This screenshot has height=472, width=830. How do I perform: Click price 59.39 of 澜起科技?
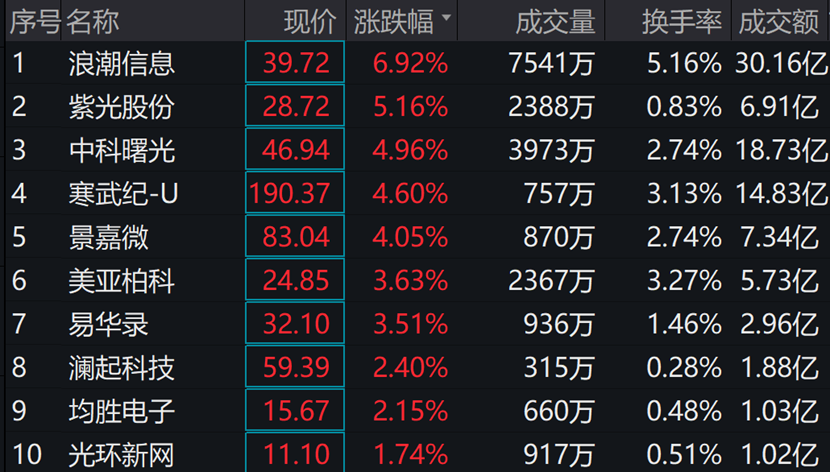tap(296, 367)
